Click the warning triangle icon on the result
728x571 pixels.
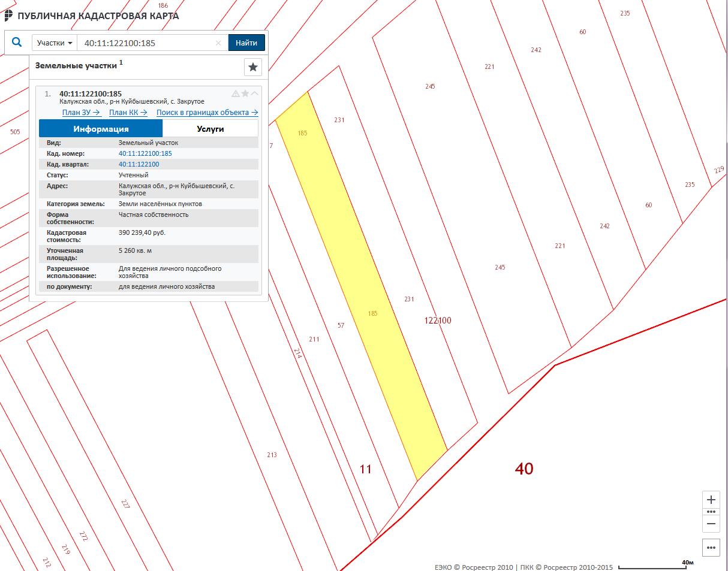pos(236,93)
